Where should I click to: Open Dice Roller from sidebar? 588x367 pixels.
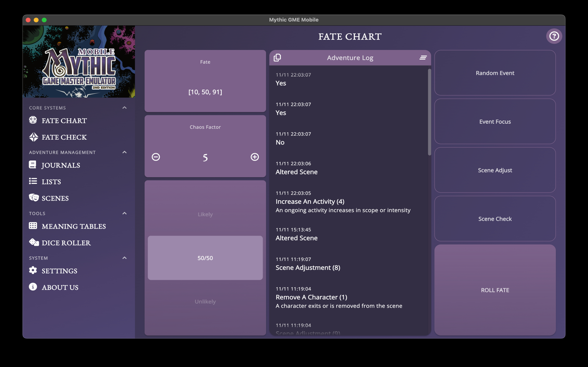pos(66,243)
